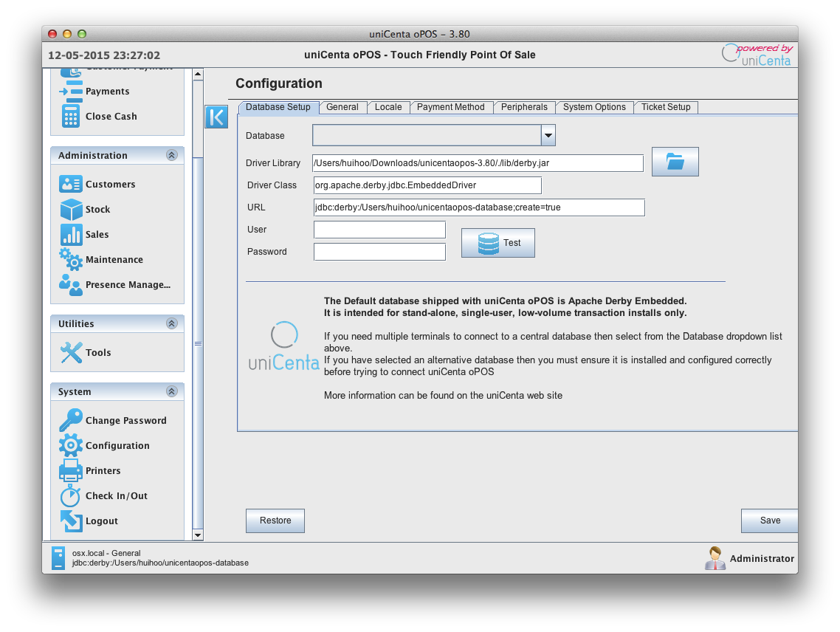Browse for driver library with folder button

click(x=675, y=162)
